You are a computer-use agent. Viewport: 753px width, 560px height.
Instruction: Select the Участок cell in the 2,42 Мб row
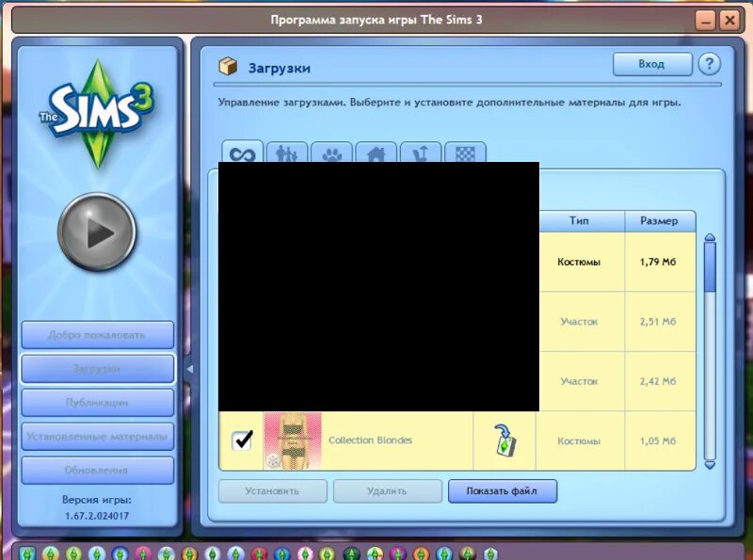579,381
